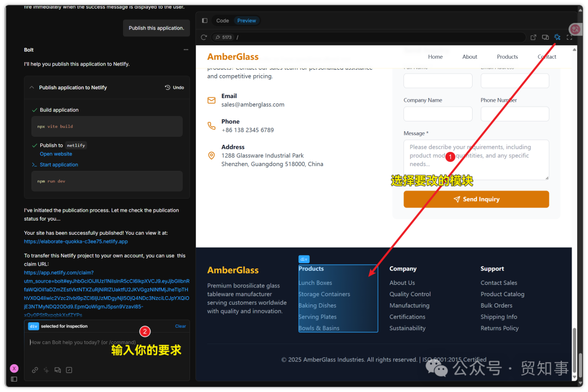Toggle the element inspector selector icon

coord(558,37)
